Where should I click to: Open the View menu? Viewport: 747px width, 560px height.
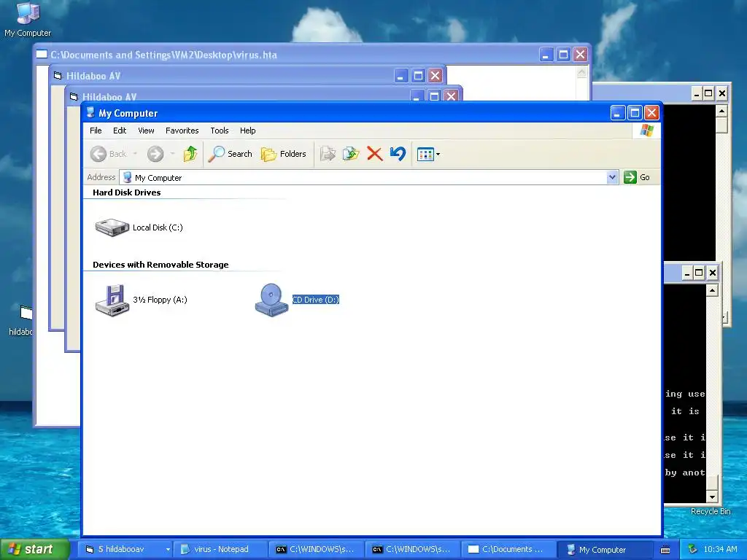[x=146, y=131]
